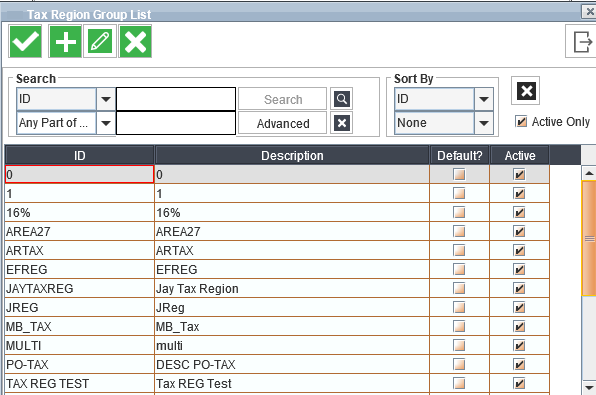Click the DESC PO-TAX description cell

tap(292, 364)
